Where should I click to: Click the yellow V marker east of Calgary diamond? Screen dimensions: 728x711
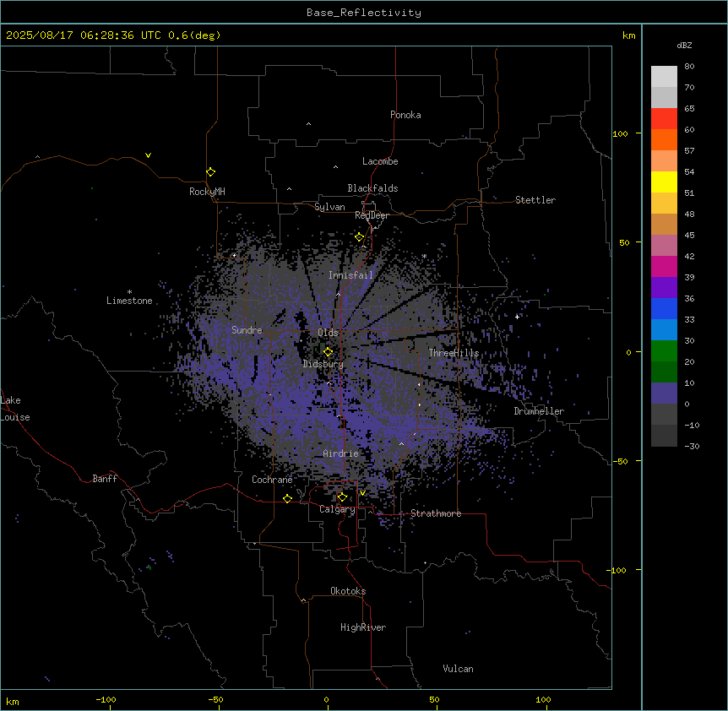click(x=362, y=493)
